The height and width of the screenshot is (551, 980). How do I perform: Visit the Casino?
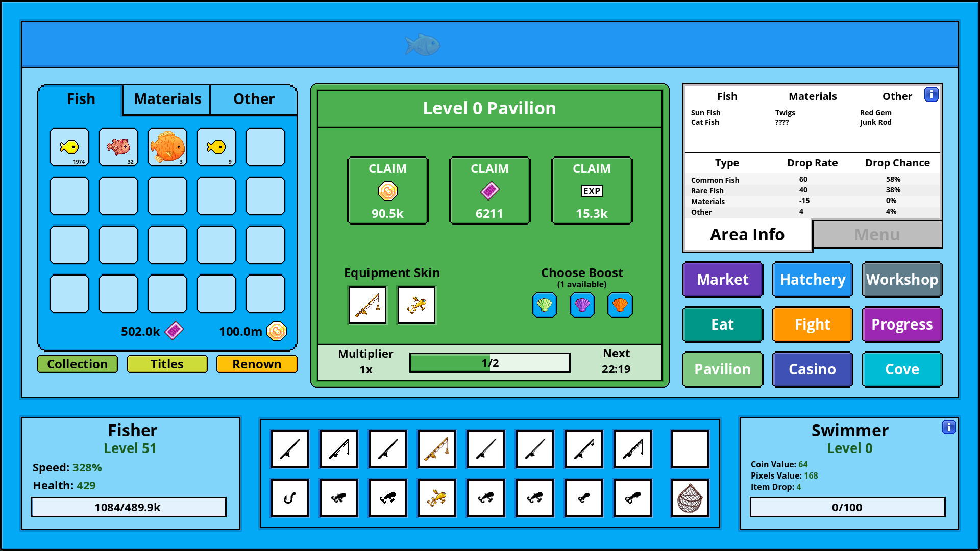pyautogui.click(x=812, y=369)
